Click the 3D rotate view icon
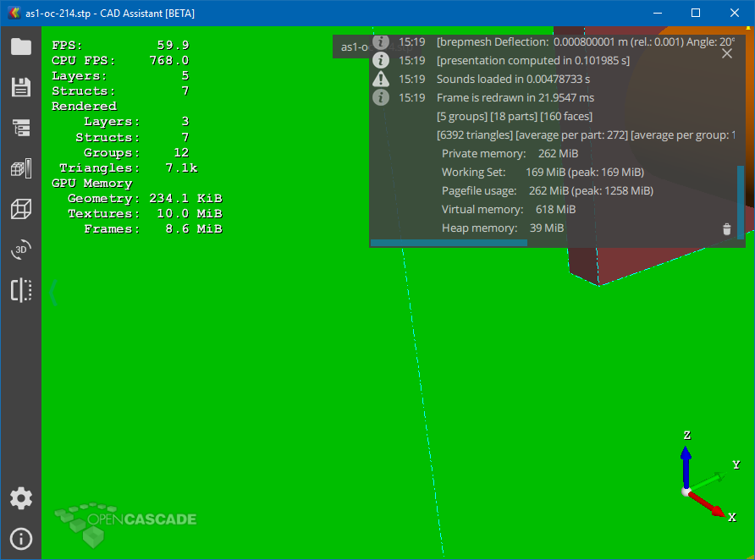The height and width of the screenshot is (560, 755). coord(20,250)
